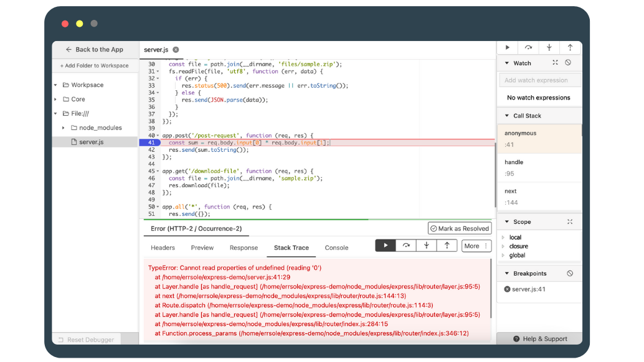Image resolution: width=644 pixels, height=362 pixels.
Task: Select the Stack Trace tab
Action: click(291, 248)
